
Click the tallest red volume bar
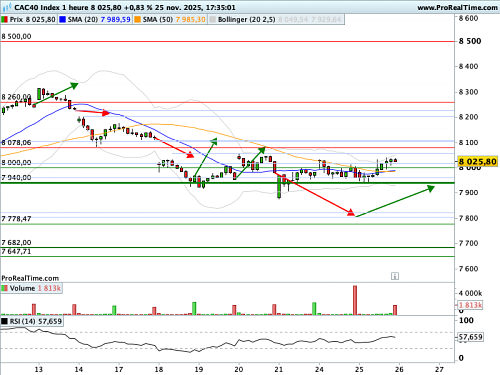(355, 300)
